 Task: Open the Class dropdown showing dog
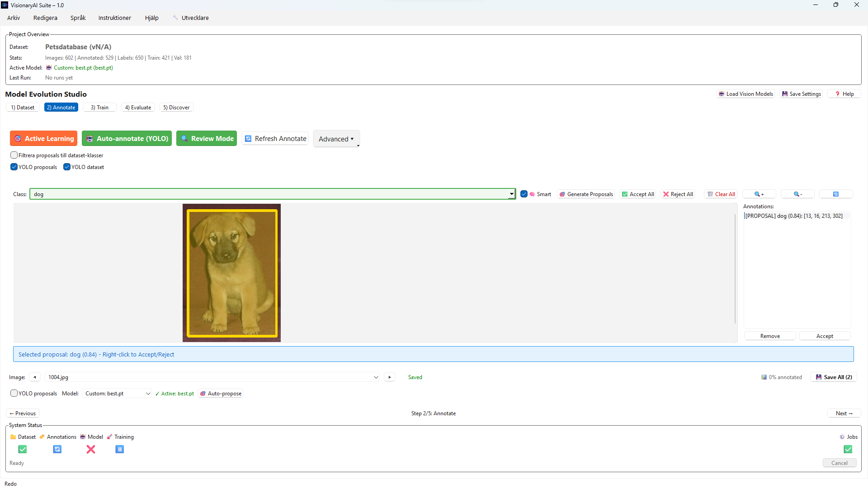pos(511,194)
